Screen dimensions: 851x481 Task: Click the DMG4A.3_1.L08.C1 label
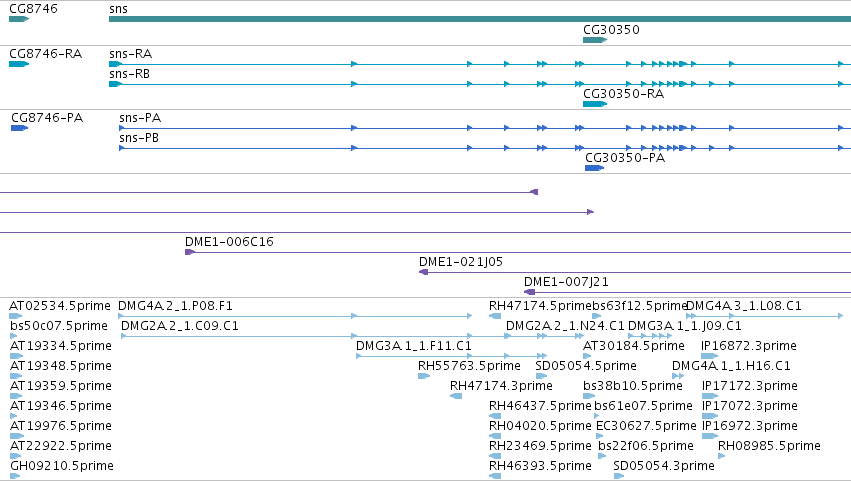[744, 306]
